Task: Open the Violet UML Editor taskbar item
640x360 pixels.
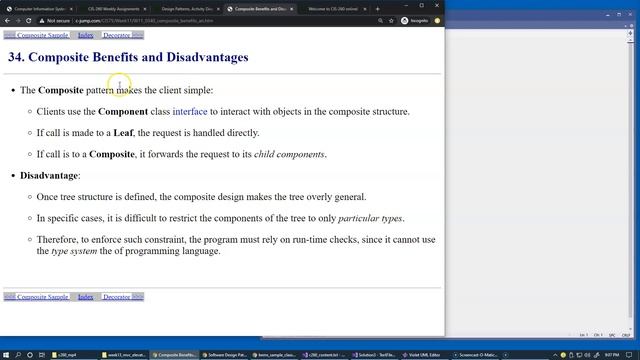Action: coord(424,355)
